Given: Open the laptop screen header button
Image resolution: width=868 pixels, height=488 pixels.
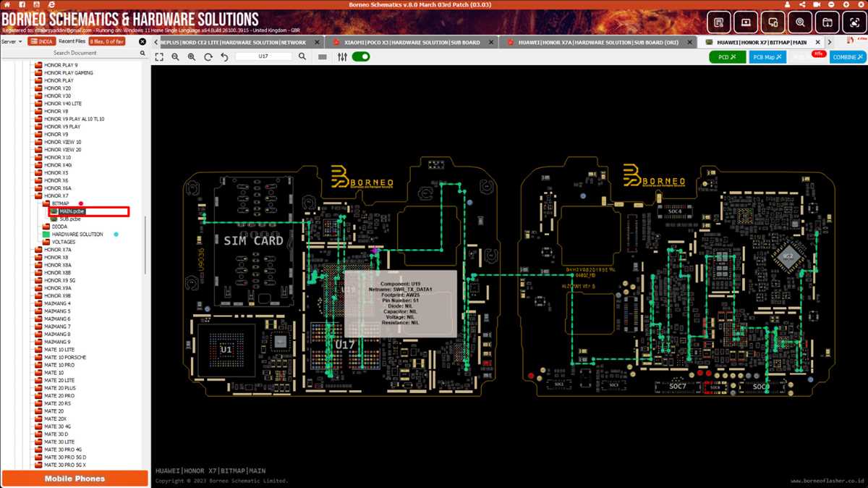Looking at the screenshot, I should point(746,22).
